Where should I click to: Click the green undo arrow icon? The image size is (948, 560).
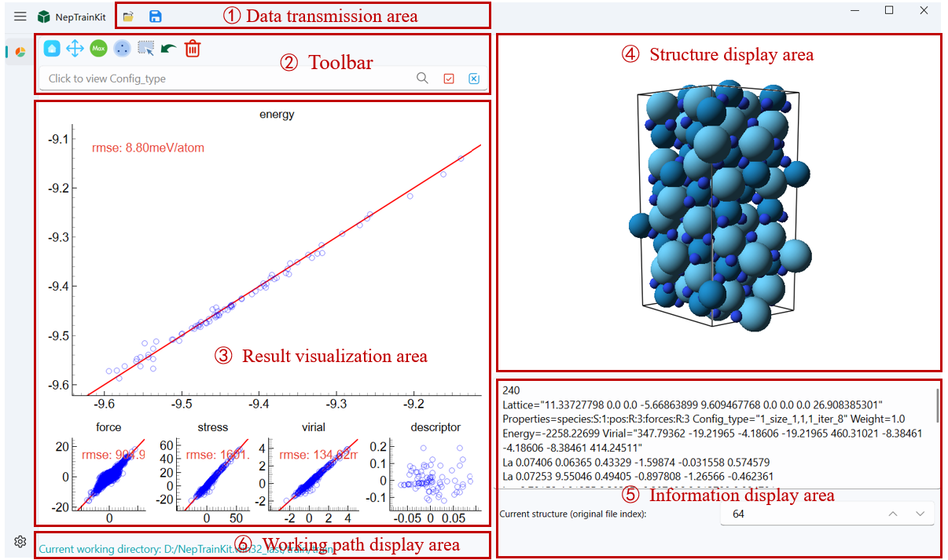coord(168,49)
